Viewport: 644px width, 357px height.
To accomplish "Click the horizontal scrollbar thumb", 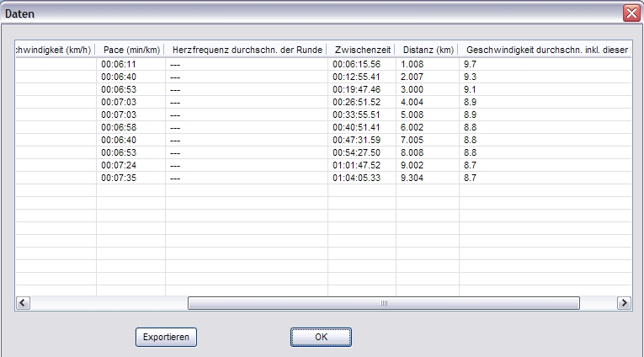I will pyautogui.click(x=383, y=303).
